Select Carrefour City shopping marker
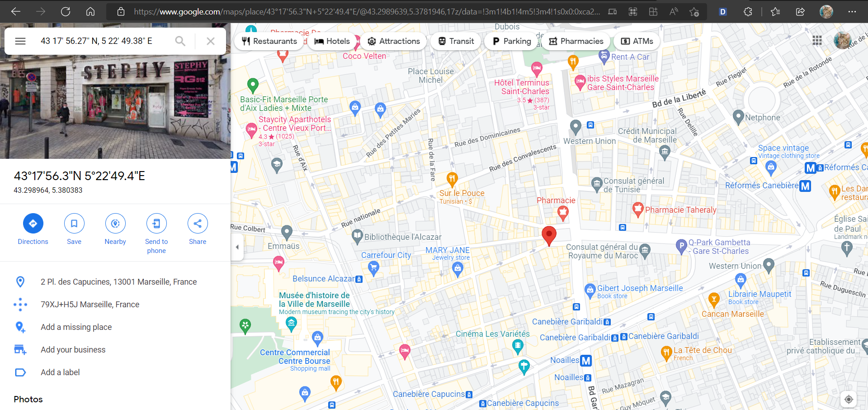Screen dimensions: 868x410 click(x=373, y=268)
